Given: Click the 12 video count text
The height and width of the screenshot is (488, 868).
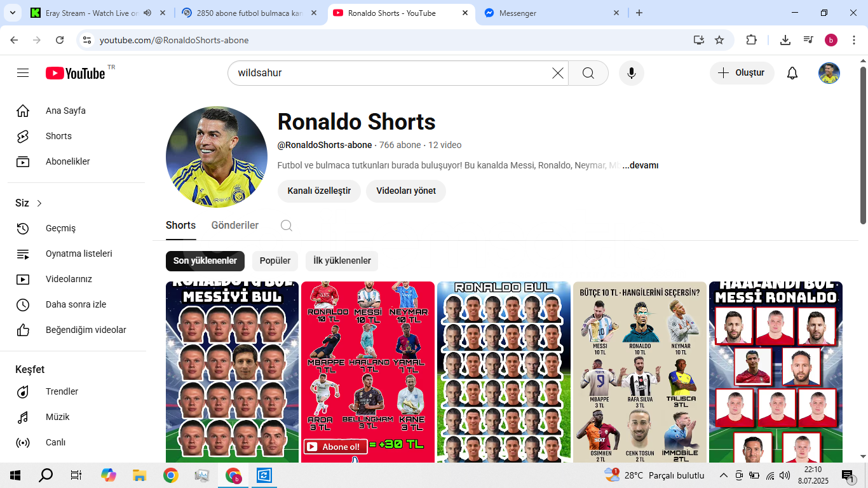Looking at the screenshot, I should click(x=445, y=145).
